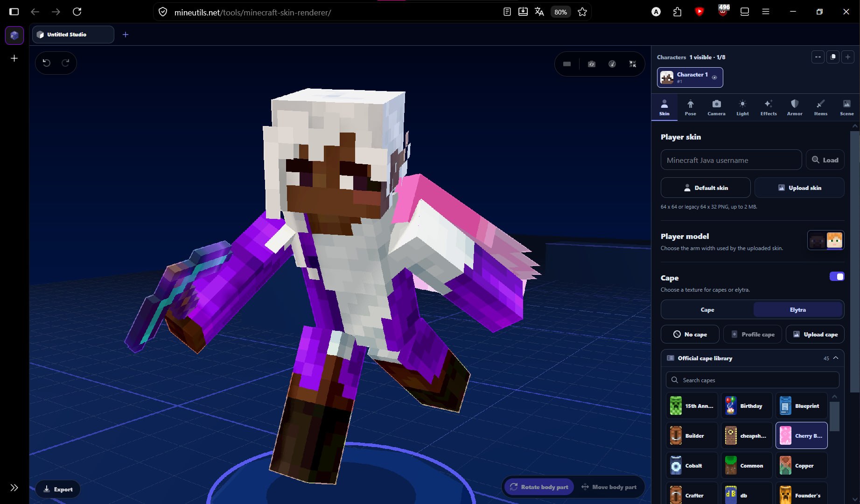The width and height of the screenshot is (860, 504).
Task: Collapse the Official cape library section
Action: (836, 358)
